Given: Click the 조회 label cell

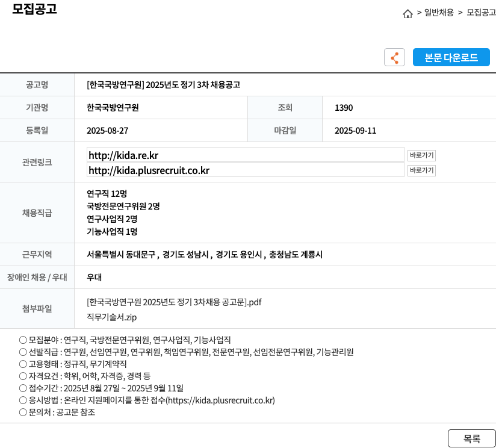Looking at the screenshot, I should coord(285,108).
